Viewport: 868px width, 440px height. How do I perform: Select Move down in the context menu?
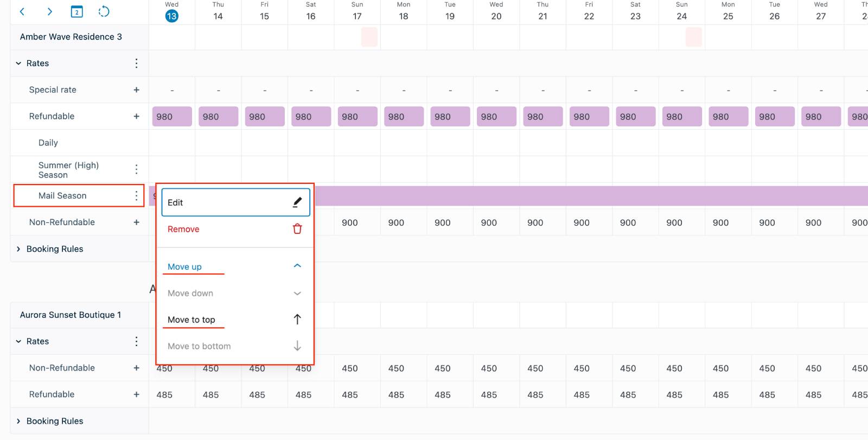point(235,293)
